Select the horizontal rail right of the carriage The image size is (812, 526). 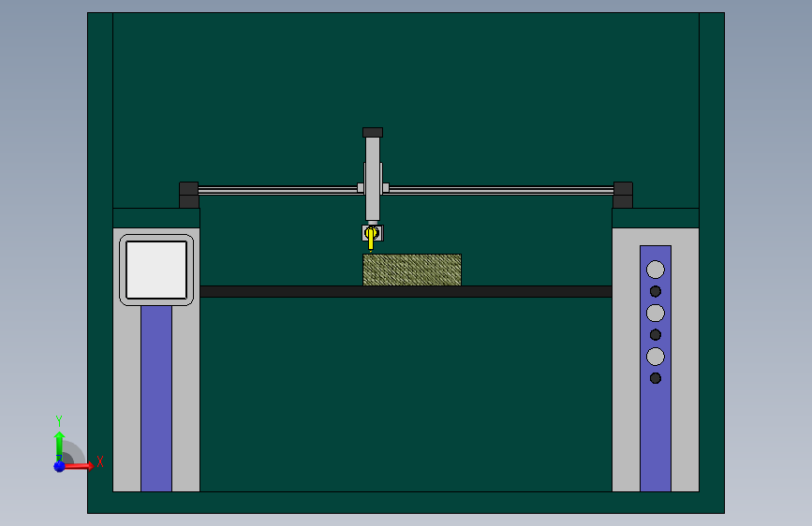click(501, 190)
